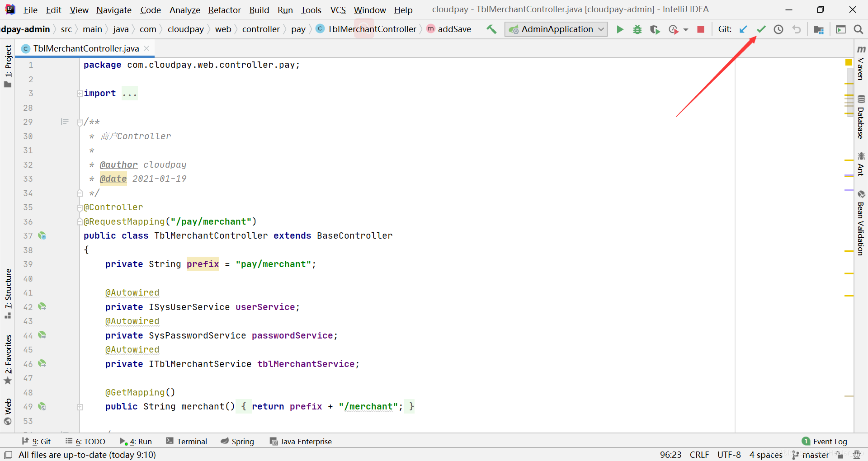Start debugging with the bug icon
This screenshot has height=461, width=868.
tap(637, 29)
